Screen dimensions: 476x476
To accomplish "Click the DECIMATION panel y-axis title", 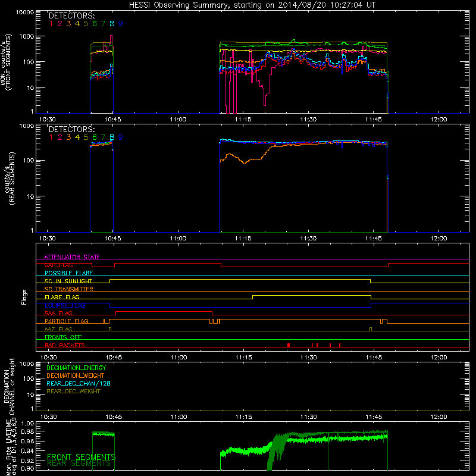I will pyautogui.click(x=9, y=386).
